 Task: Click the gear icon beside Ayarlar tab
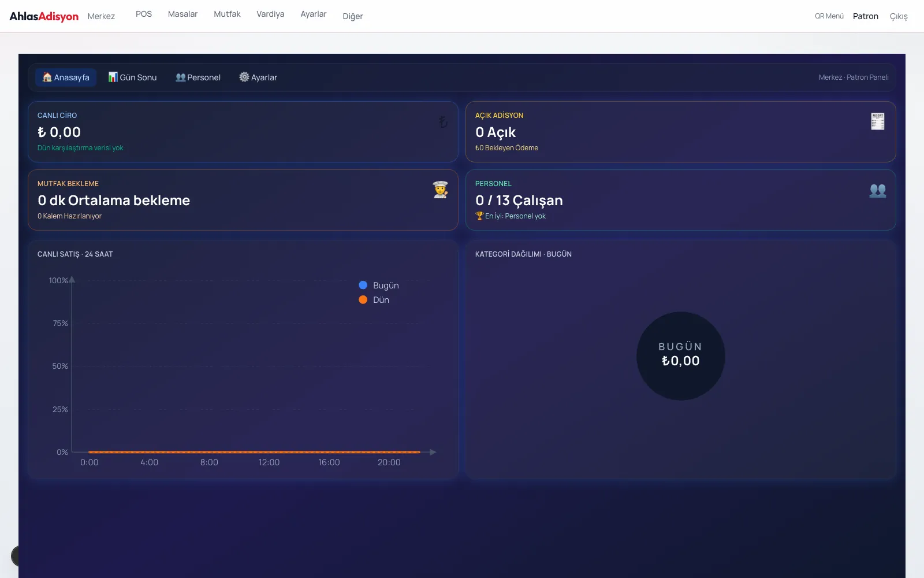(x=244, y=77)
